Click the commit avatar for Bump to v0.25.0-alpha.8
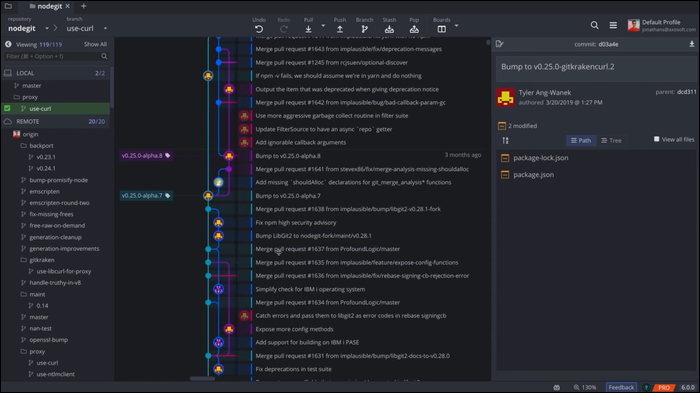 pos(229,156)
